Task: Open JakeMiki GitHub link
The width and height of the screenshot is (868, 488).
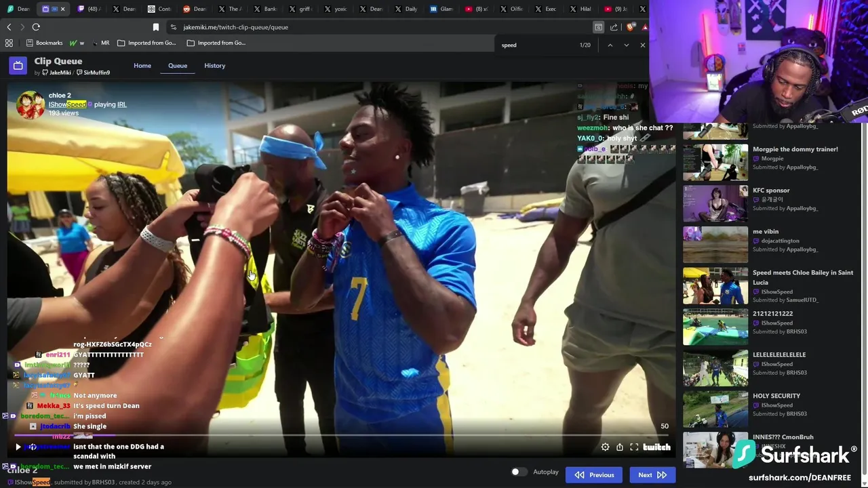Action: 56,73
